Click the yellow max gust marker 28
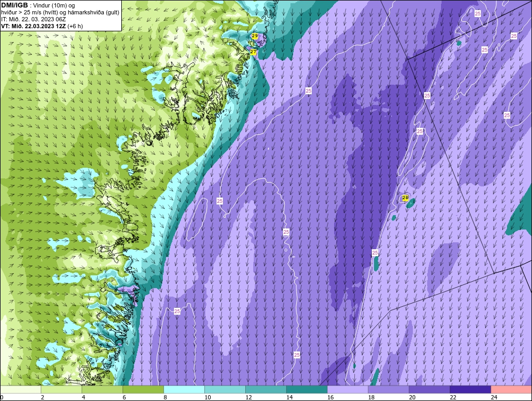The height and width of the screenshot is (401, 532). pos(405,198)
